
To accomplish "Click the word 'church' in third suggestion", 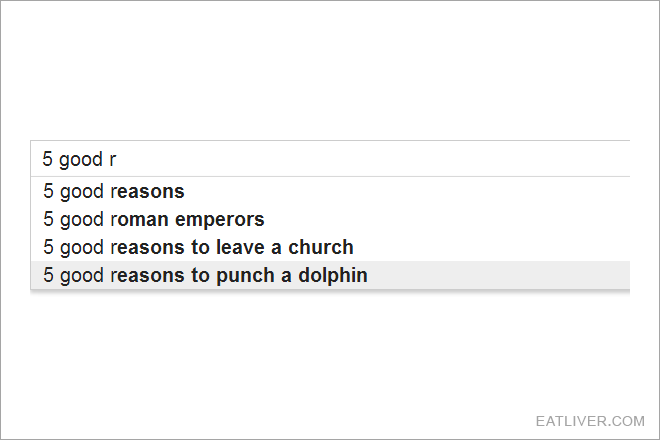I will click(x=321, y=247).
